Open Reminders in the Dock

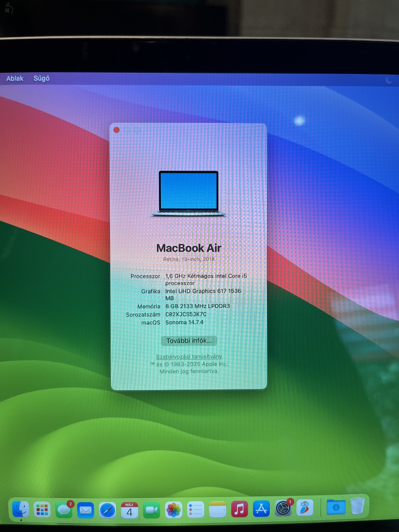point(196,510)
